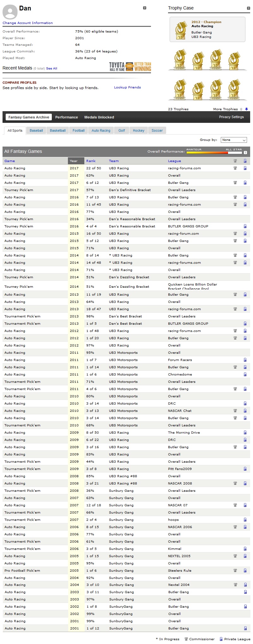253x644 pixels.
Task: Click Overall Performance meter help icon
Action: click(x=245, y=152)
